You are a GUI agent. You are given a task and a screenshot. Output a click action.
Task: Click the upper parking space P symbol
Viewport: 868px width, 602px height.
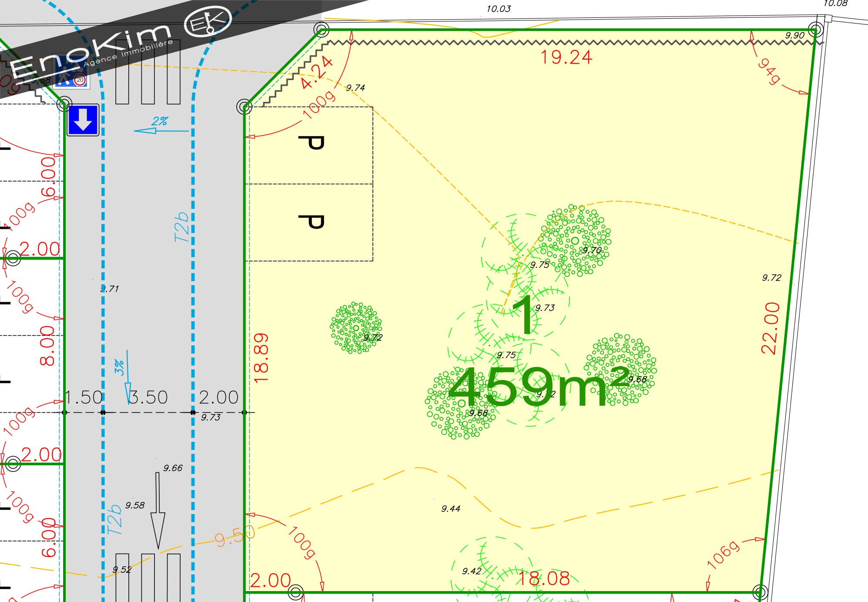point(312,143)
